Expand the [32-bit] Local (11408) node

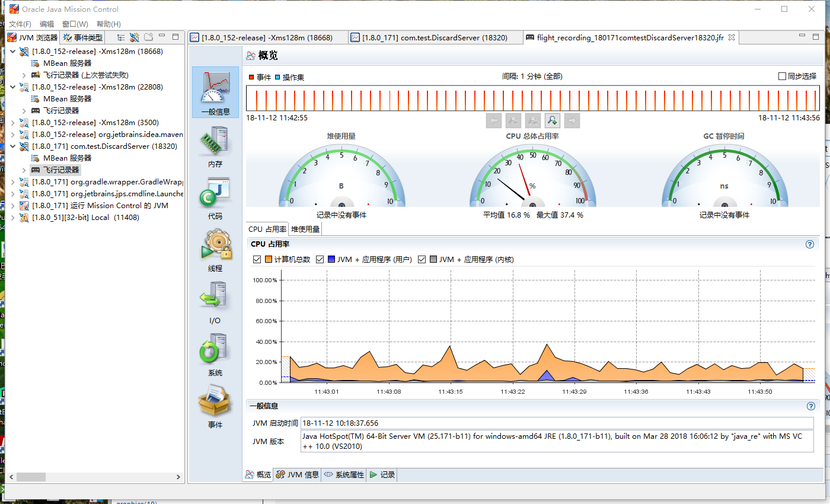point(13,218)
